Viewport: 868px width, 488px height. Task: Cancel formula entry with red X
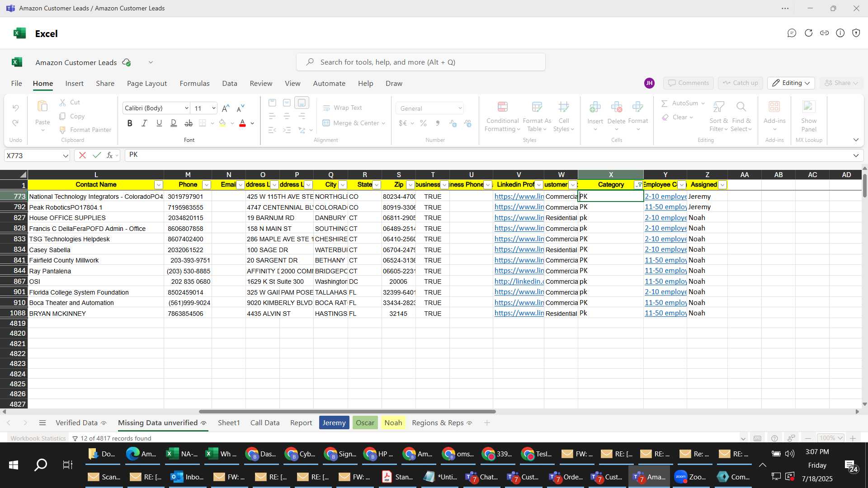click(82, 155)
